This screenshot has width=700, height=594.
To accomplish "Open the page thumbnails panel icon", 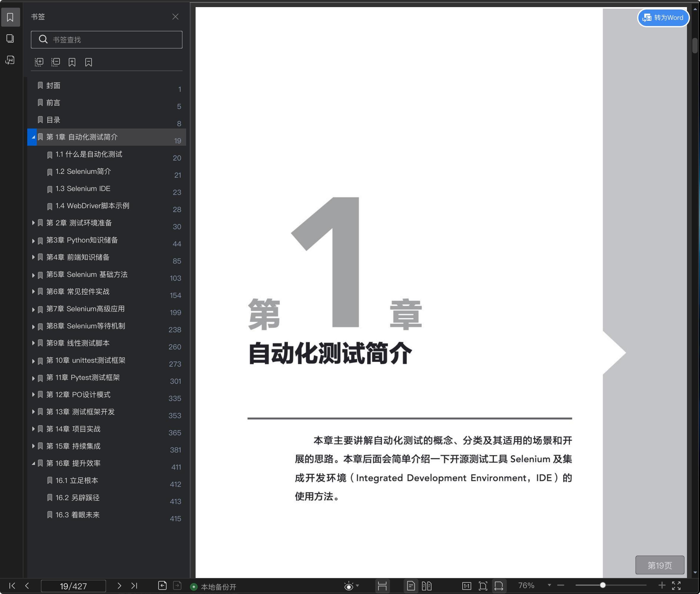I will coord(10,38).
